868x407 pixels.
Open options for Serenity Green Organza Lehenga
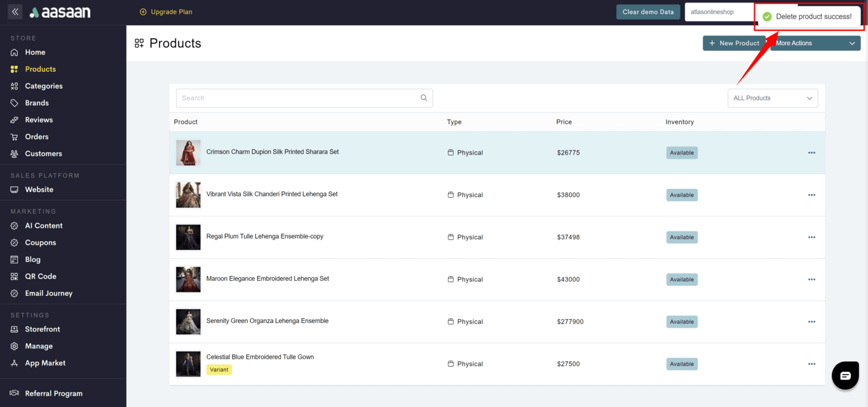(x=811, y=322)
